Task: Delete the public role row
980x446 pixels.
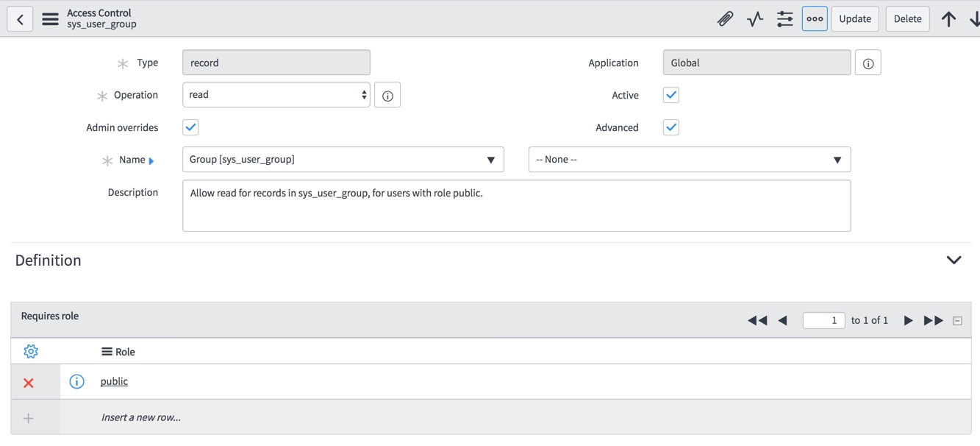Action: [29, 383]
